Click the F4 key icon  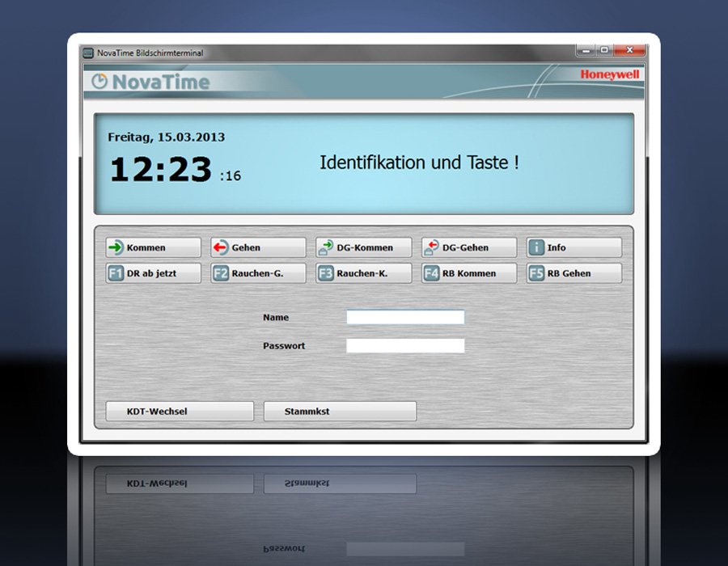tap(431, 273)
